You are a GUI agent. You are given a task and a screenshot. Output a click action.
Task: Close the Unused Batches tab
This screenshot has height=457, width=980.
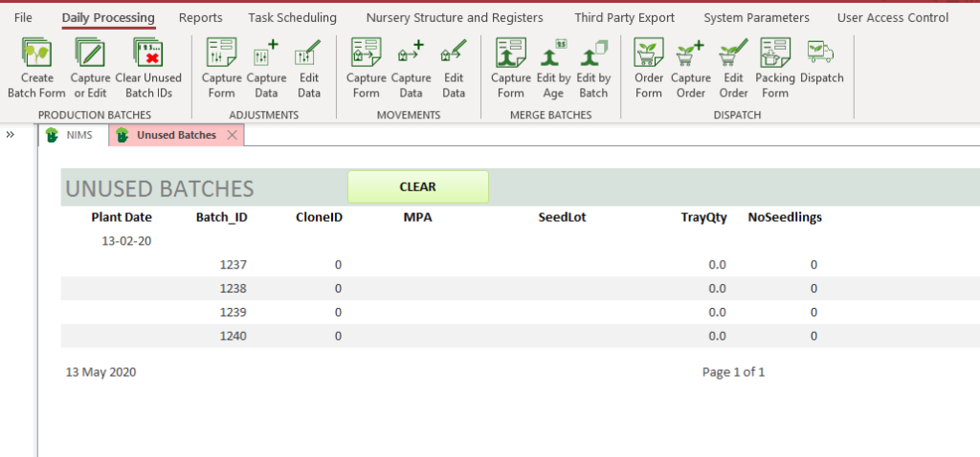(232, 135)
